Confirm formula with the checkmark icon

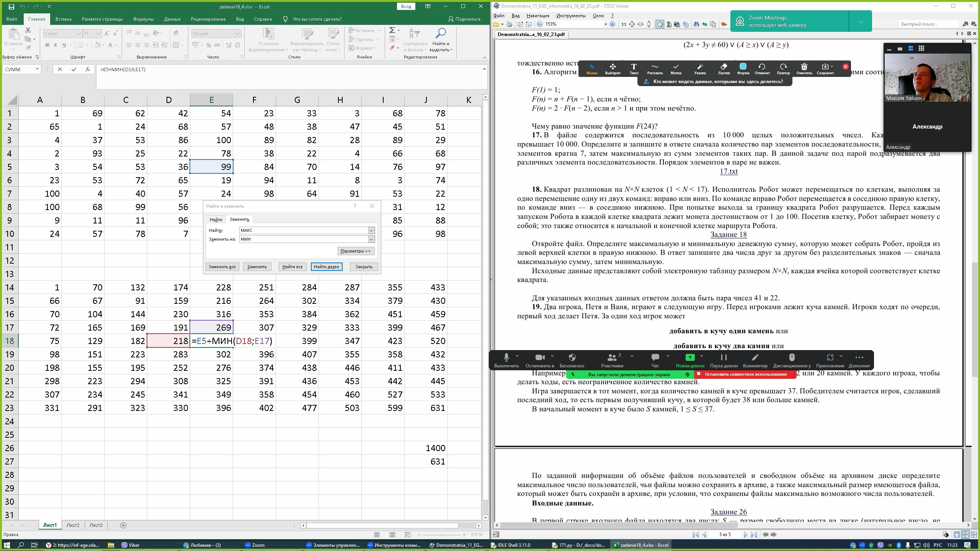74,69
